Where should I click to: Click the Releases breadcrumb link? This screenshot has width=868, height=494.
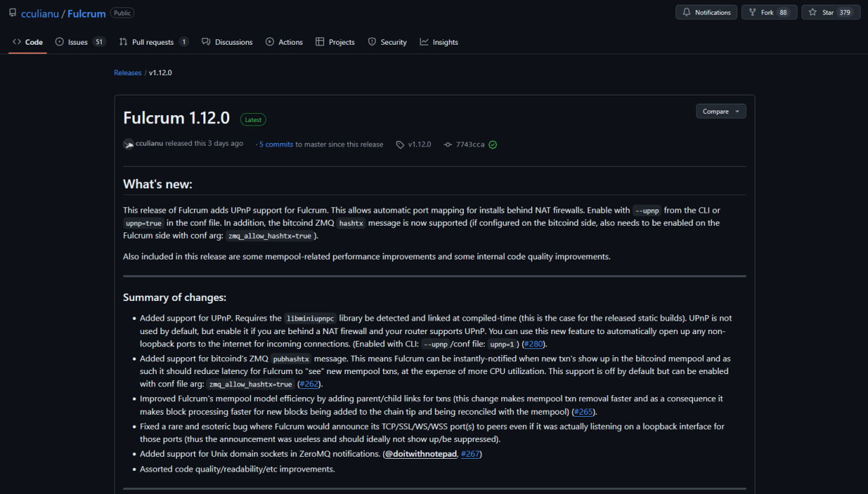click(127, 73)
